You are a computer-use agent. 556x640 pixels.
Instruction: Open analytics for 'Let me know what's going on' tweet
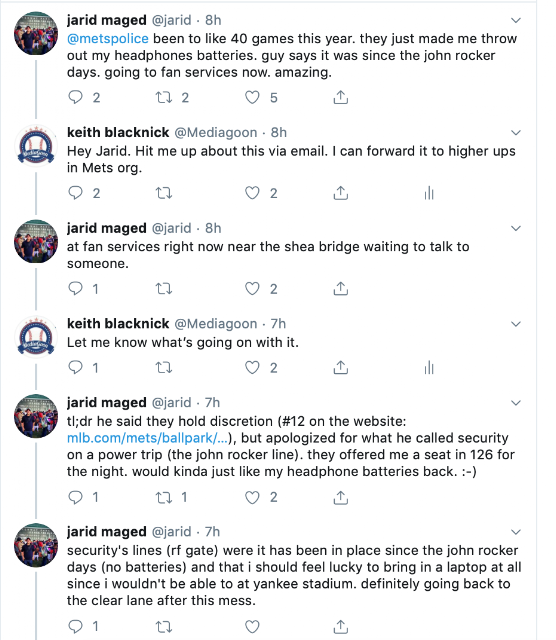point(429,368)
